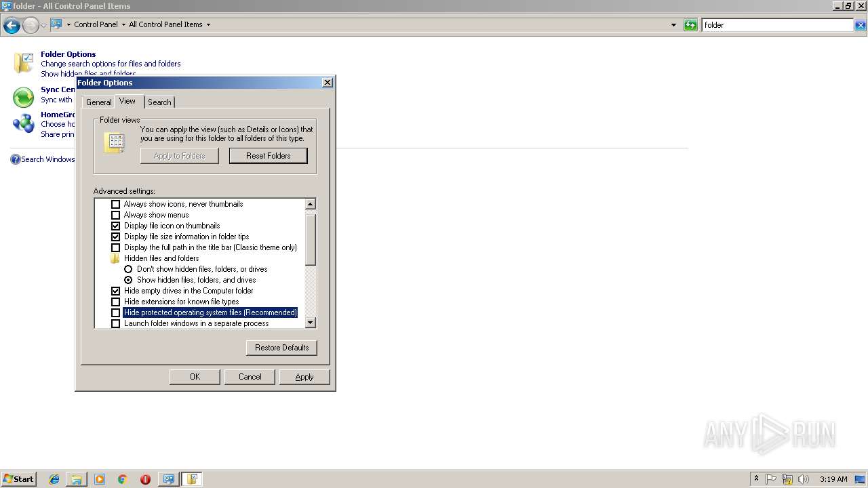Open the address bar history dropdown
This screenshot has height=488, width=868.
coord(673,25)
